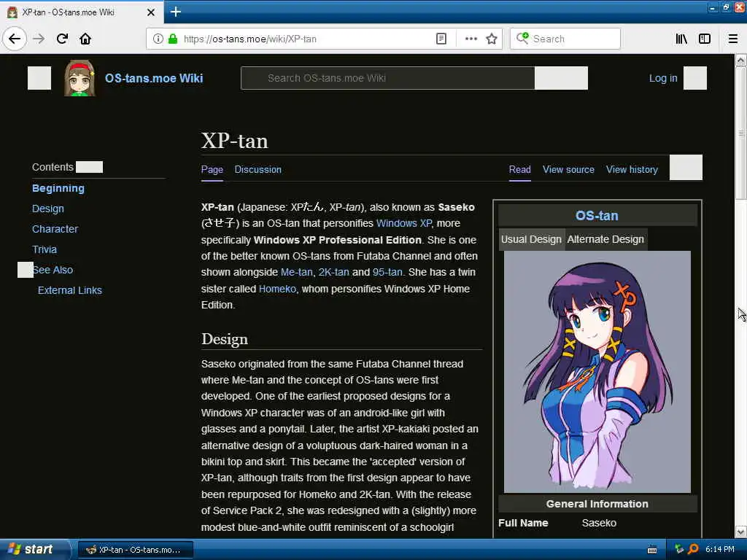Image resolution: width=747 pixels, height=560 pixels.
Task: Follow the Homeko article link
Action: coord(277,289)
